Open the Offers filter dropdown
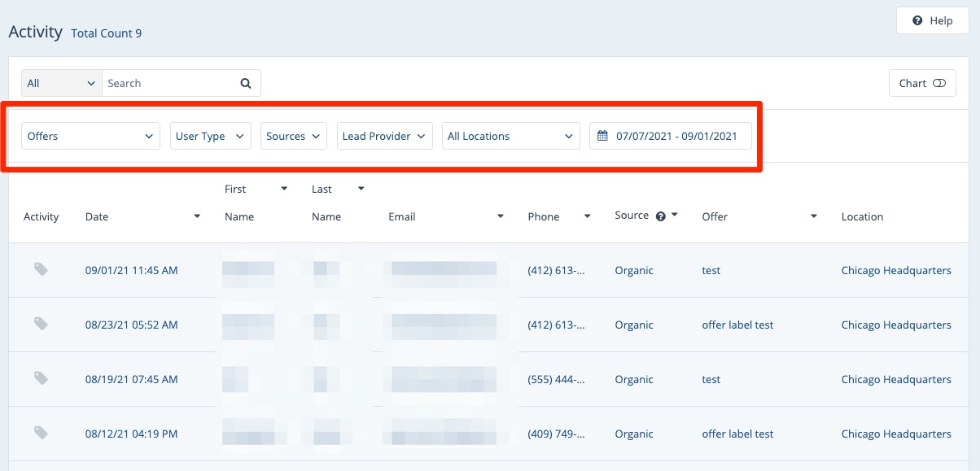Image resolution: width=980 pixels, height=471 pixels. [x=90, y=136]
